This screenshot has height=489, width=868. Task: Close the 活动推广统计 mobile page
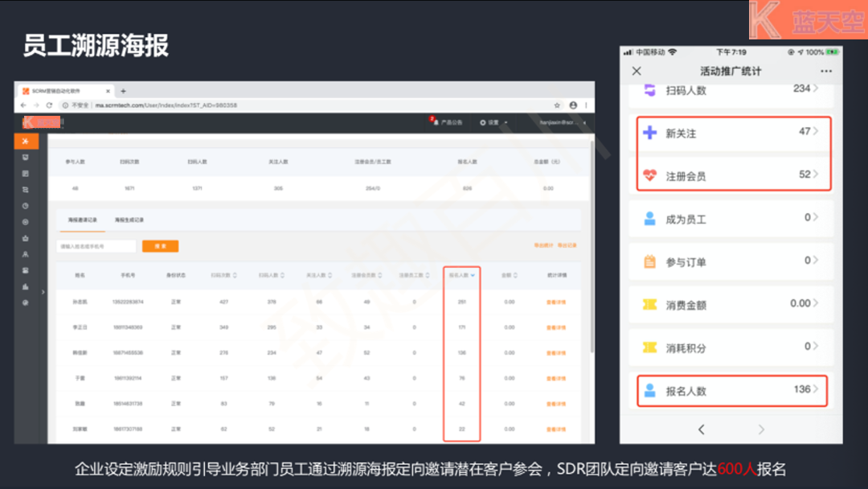click(x=637, y=72)
